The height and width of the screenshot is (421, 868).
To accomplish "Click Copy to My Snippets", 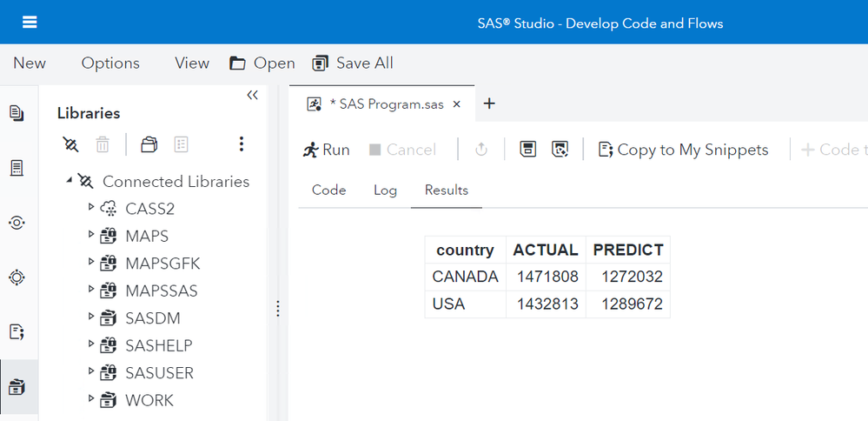I will click(684, 150).
